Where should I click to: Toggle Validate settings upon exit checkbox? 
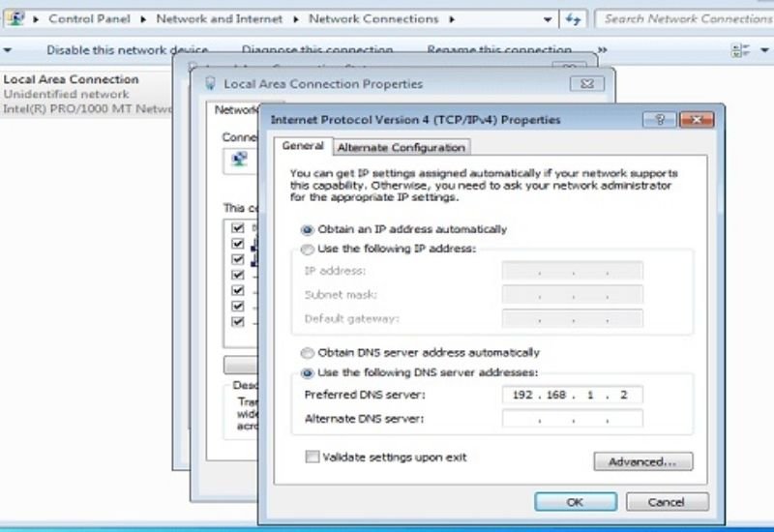(312, 457)
